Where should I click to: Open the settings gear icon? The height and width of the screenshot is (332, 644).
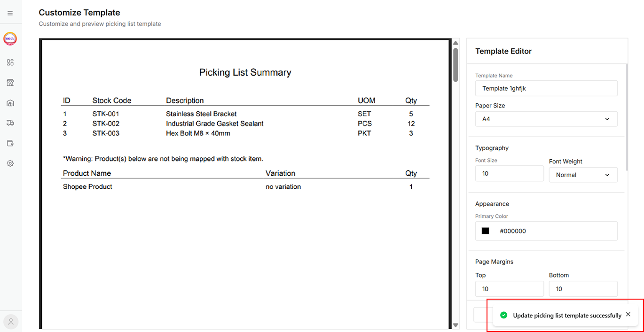pyautogui.click(x=10, y=163)
